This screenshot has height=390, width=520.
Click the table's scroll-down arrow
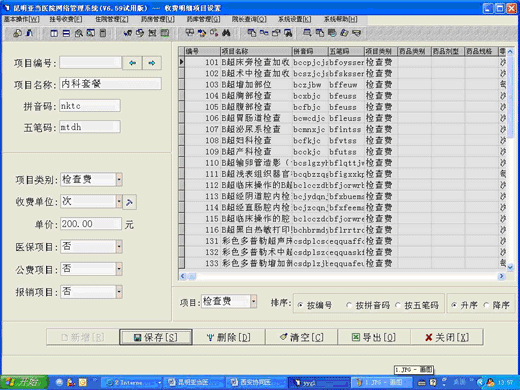coord(510,267)
